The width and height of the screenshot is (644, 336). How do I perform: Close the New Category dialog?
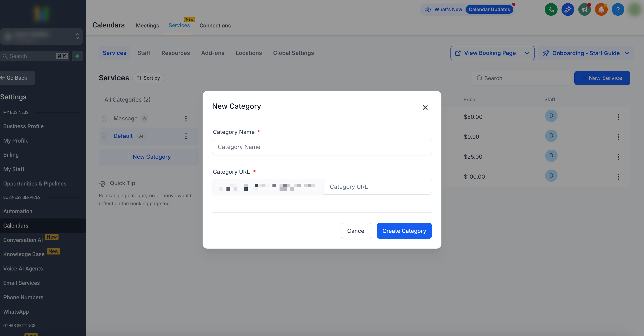pyautogui.click(x=425, y=108)
